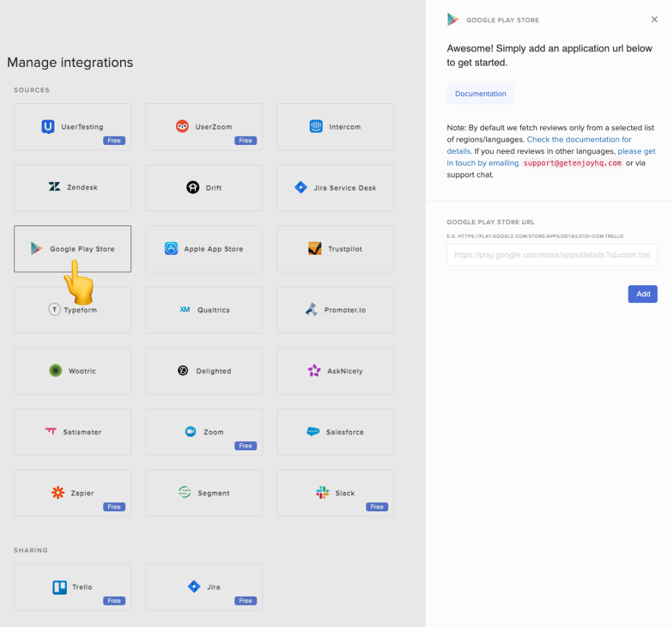Click the Zapier asterisk icon
Image resolution: width=672 pixels, height=627 pixels.
[x=58, y=493]
